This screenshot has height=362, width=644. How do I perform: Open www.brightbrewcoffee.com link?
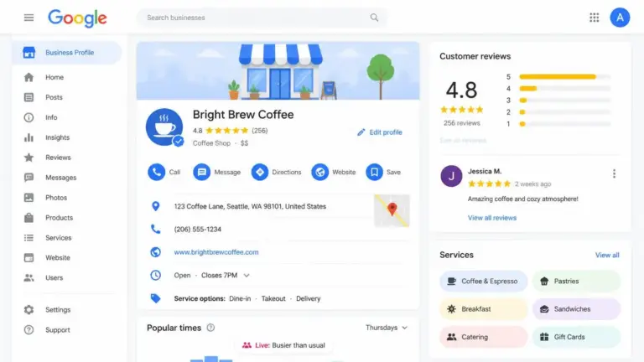(x=216, y=252)
